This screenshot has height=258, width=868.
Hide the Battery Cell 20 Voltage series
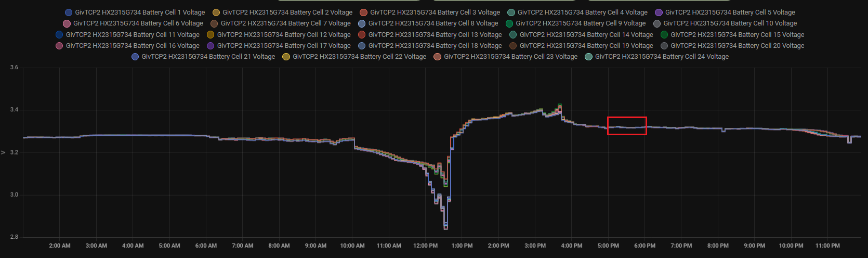pyautogui.click(x=732, y=46)
